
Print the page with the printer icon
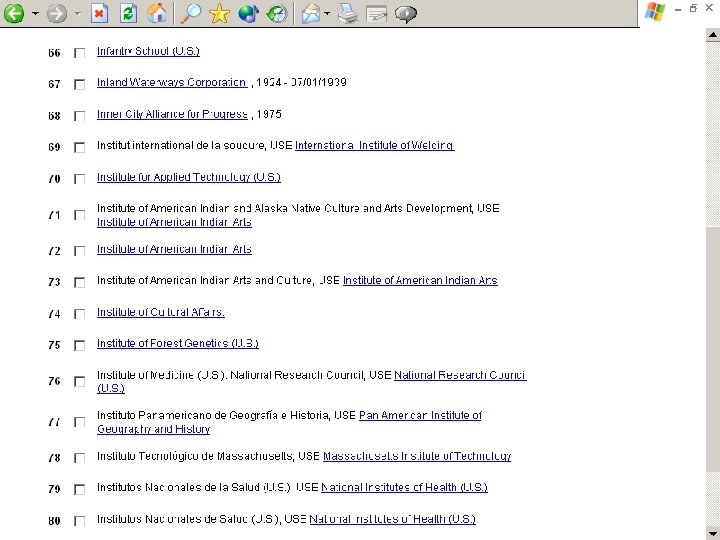(348, 13)
